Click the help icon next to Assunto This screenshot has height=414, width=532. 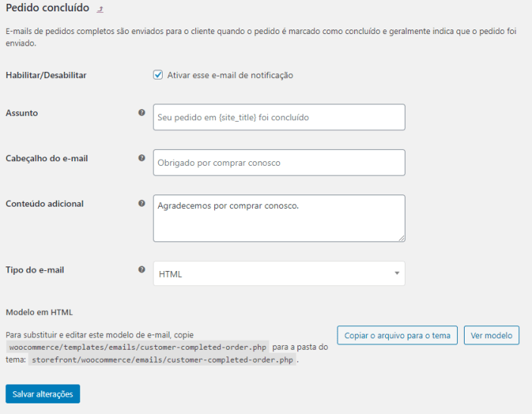(x=142, y=113)
